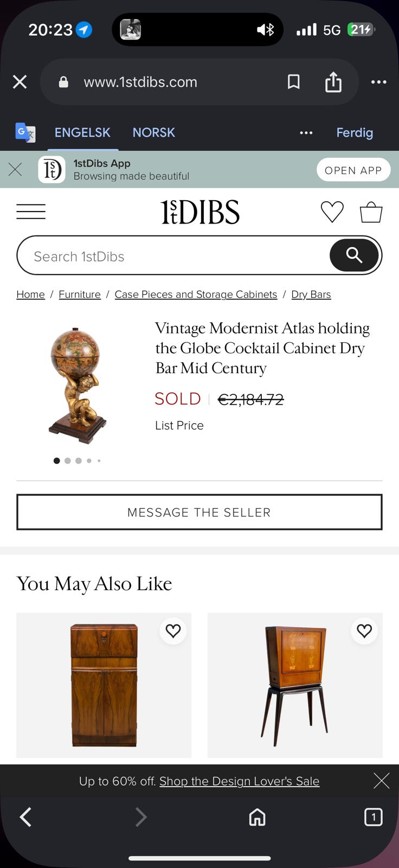Open favorites with the heart icon in the header
Screen dimensions: 399x868
click(x=332, y=212)
